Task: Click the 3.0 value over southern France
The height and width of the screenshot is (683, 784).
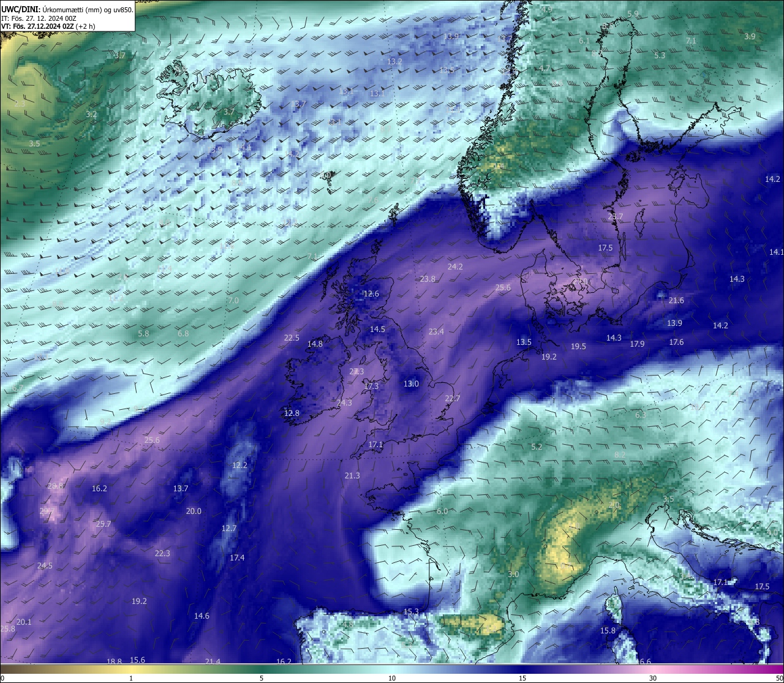Action: pos(513,575)
